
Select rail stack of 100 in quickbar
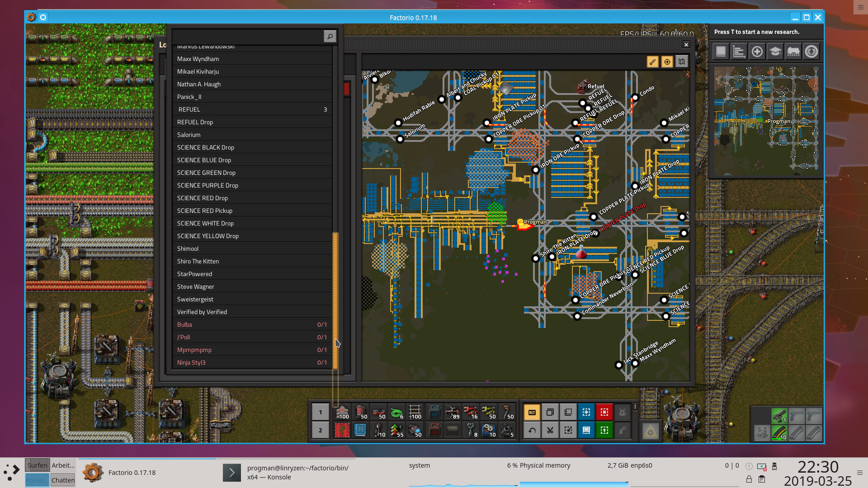click(x=415, y=412)
